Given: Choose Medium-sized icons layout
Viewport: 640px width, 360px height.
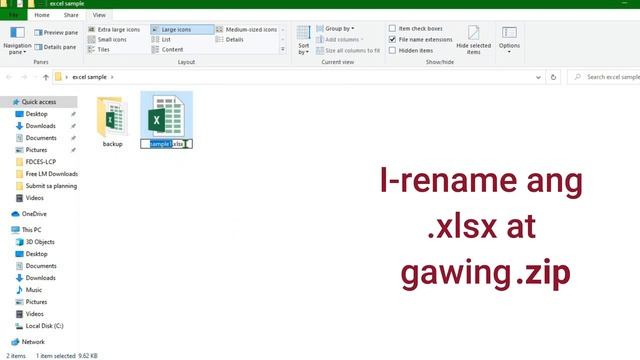Looking at the screenshot, I should tap(246, 29).
